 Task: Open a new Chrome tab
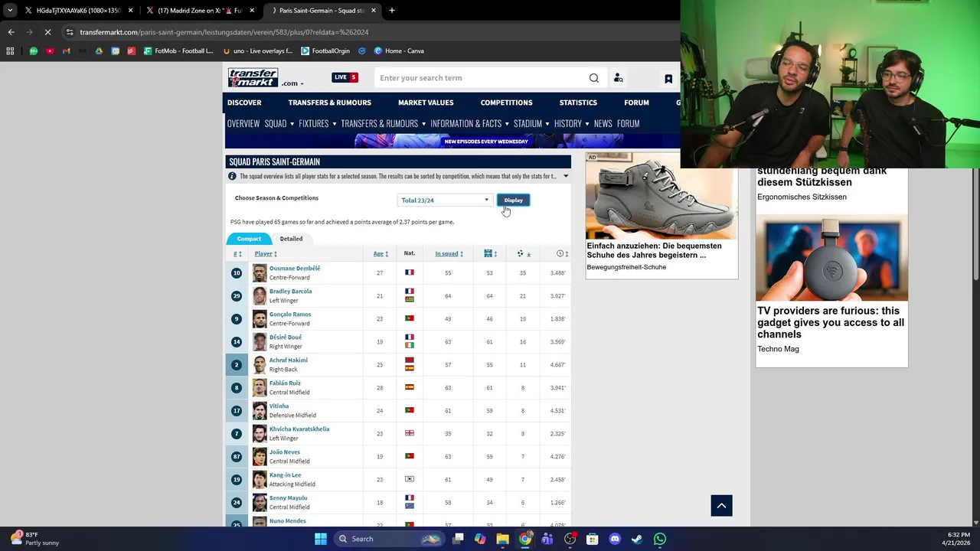(x=392, y=11)
